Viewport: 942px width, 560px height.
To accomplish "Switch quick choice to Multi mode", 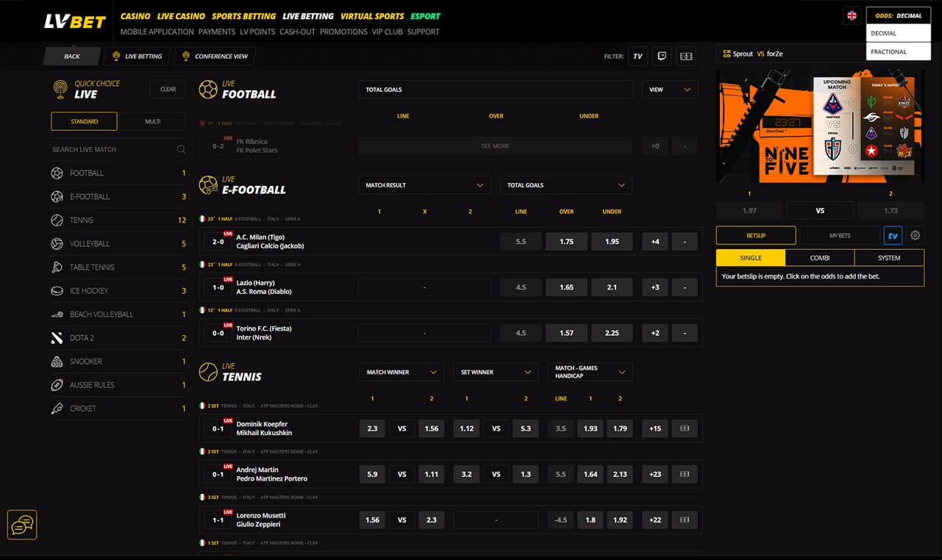I will click(x=153, y=121).
